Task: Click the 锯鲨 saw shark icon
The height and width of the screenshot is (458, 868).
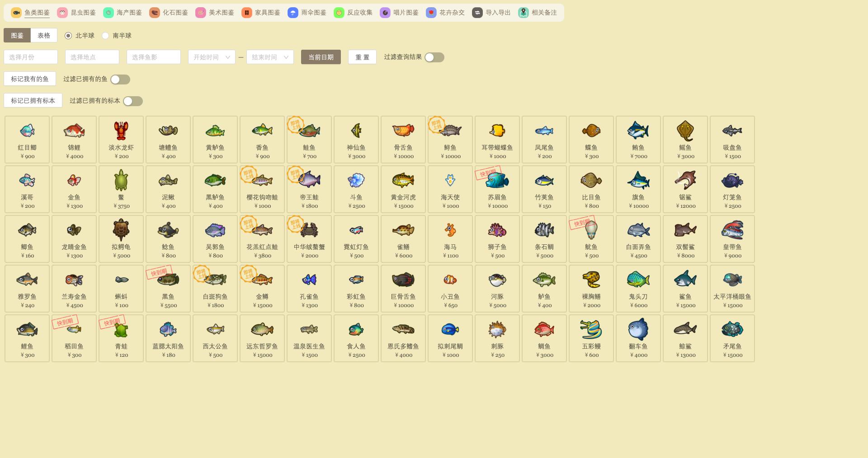Action: tap(685, 180)
